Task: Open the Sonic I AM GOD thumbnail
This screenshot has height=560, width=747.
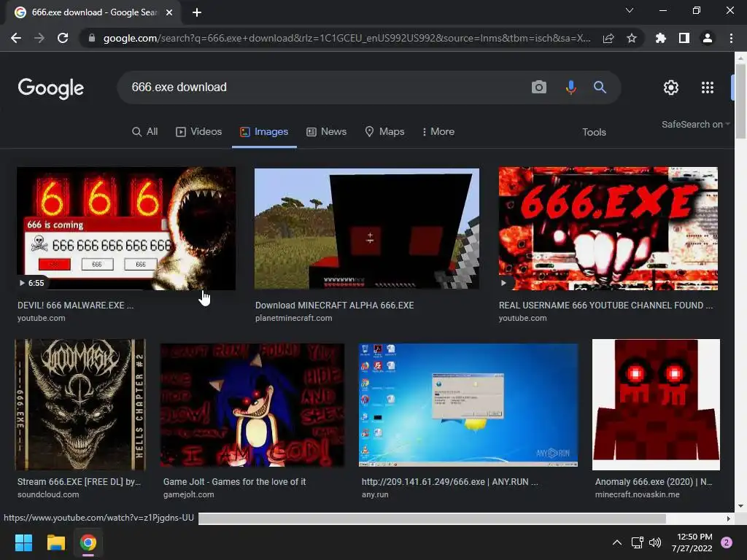Action: click(x=252, y=405)
